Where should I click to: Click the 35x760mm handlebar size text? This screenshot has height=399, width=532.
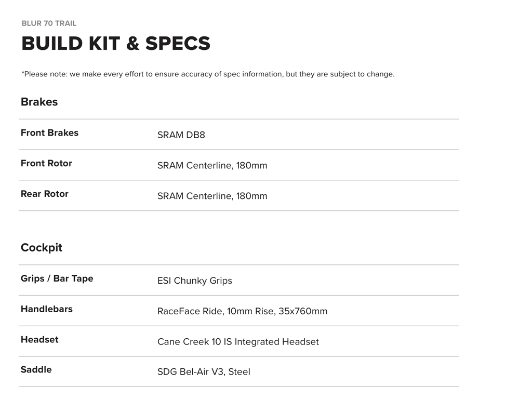tap(303, 312)
